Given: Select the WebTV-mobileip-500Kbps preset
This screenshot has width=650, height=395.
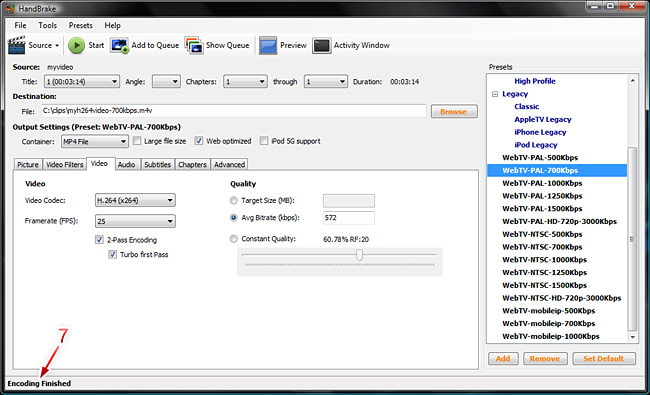Looking at the screenshot, I should 548,311.
